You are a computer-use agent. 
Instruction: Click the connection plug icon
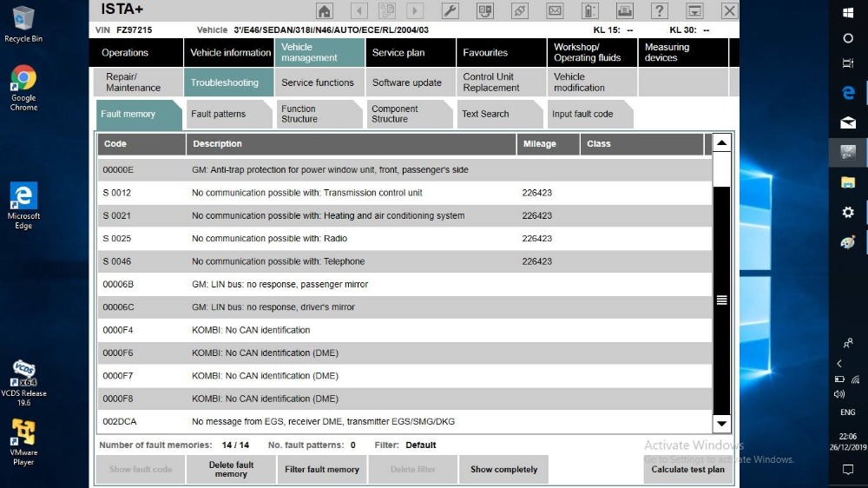[x=520, y=10]
